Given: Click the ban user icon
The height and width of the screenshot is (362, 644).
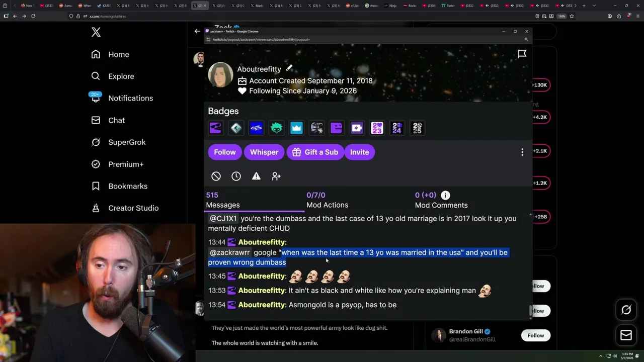Looking at the screenshot, I should click(216, 176).
